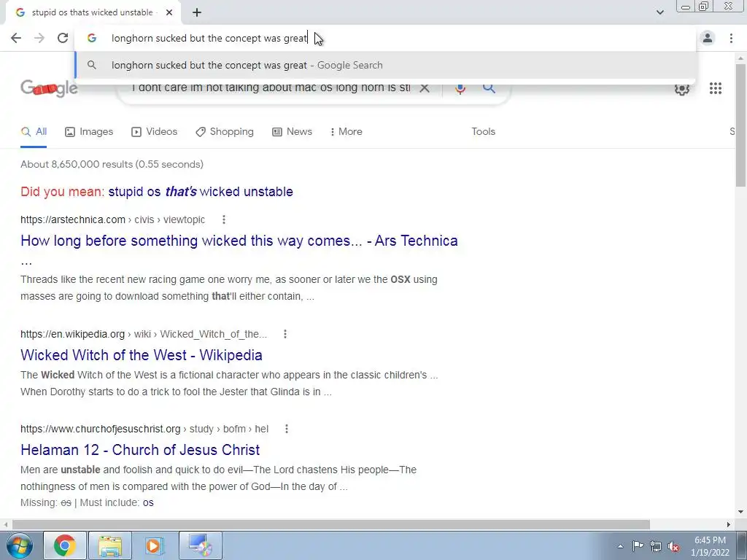Image resolution: width=747 pixels, height=560 pixels.
Task: Click the vertical scrollbar down arrow
Action: (x=740, y=513)
